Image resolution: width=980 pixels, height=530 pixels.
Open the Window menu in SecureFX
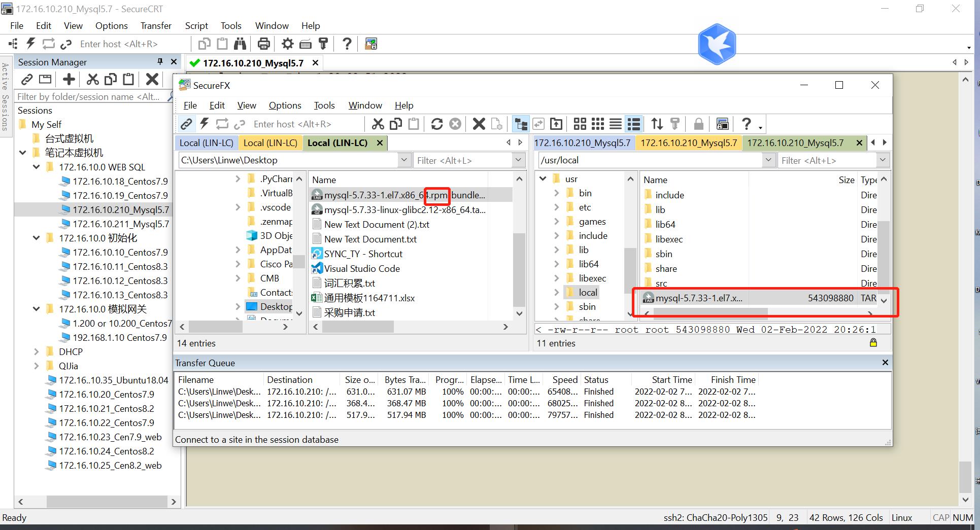(365, 105)
